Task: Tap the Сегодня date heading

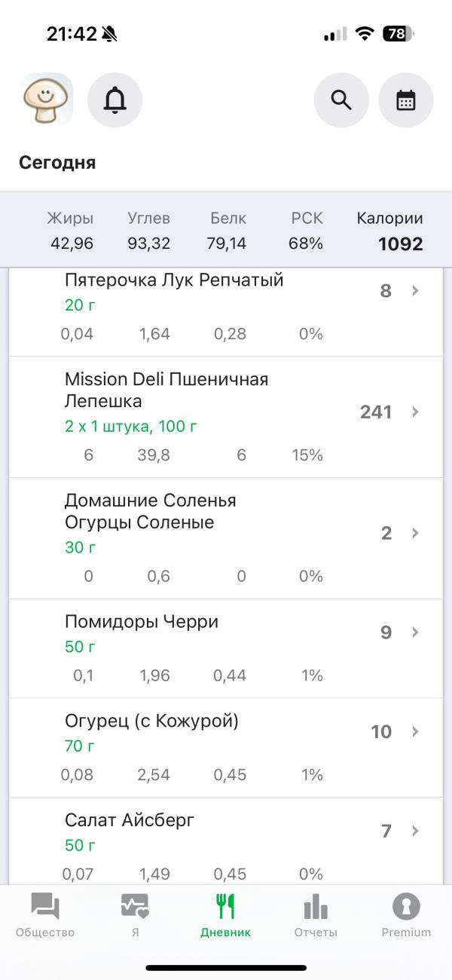Action: coord(57,163)
